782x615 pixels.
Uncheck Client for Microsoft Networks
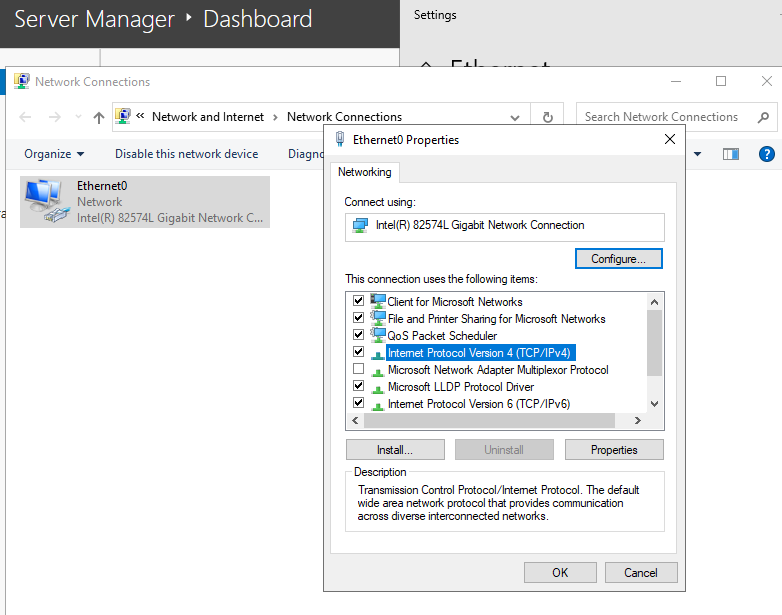coord(358,301)
